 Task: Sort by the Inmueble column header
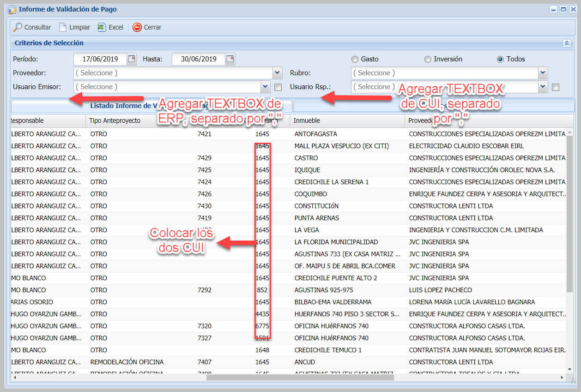pos(307,121)
